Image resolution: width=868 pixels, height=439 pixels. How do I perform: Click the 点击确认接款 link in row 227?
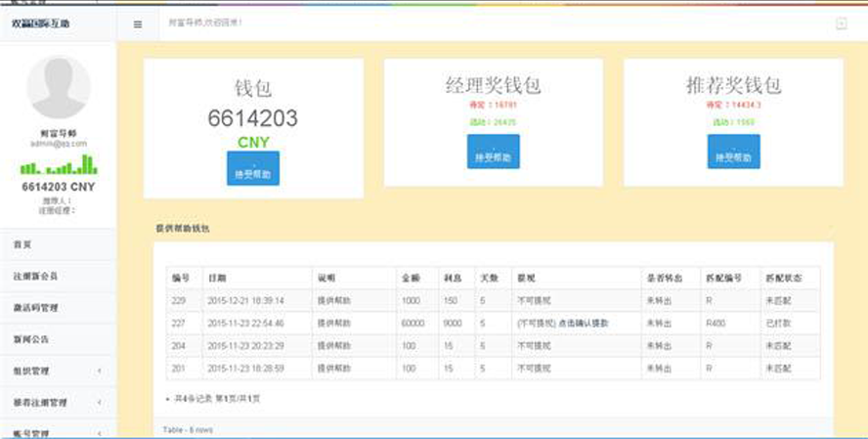(x=584, y=324)
